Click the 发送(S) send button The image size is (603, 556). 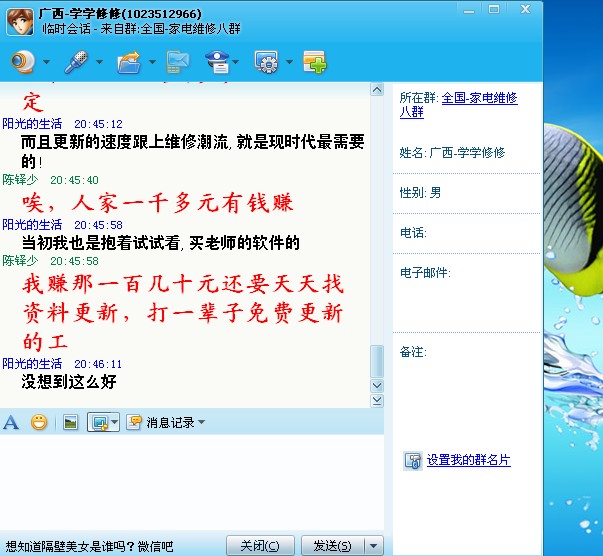332,546
